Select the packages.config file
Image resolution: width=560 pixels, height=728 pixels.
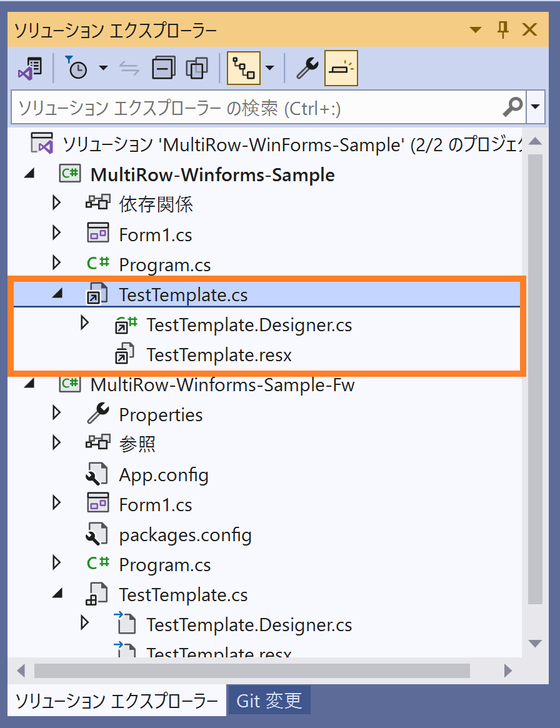pos(185,535)
